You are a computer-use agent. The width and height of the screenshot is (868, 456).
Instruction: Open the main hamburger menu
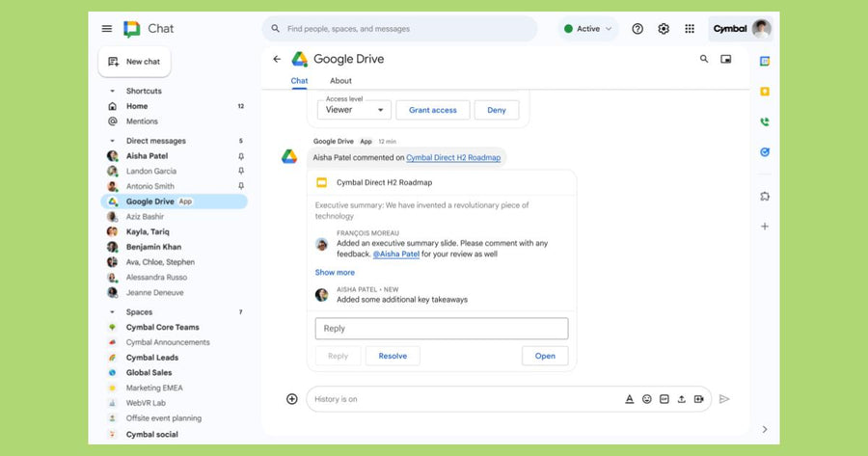pos(107,29)
